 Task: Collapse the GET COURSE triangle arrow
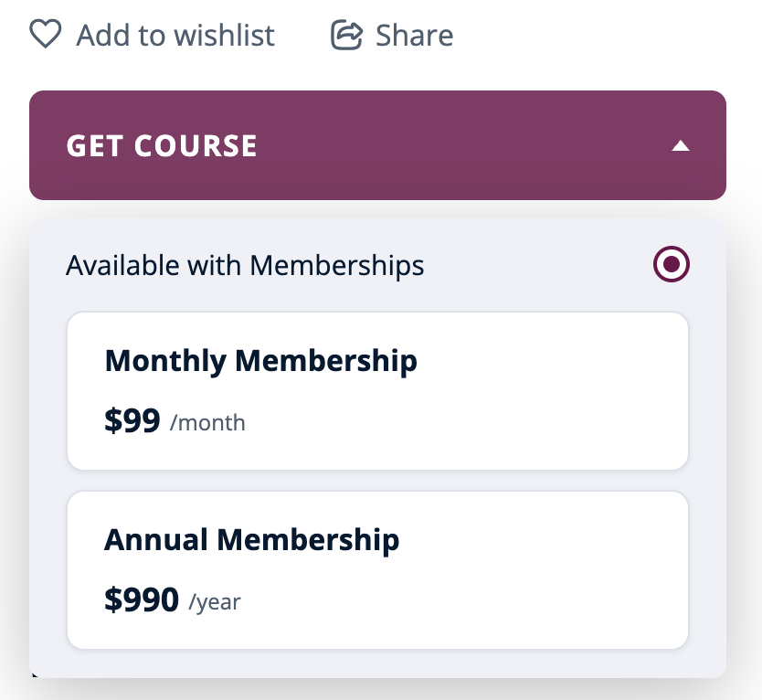coord(680,145)
